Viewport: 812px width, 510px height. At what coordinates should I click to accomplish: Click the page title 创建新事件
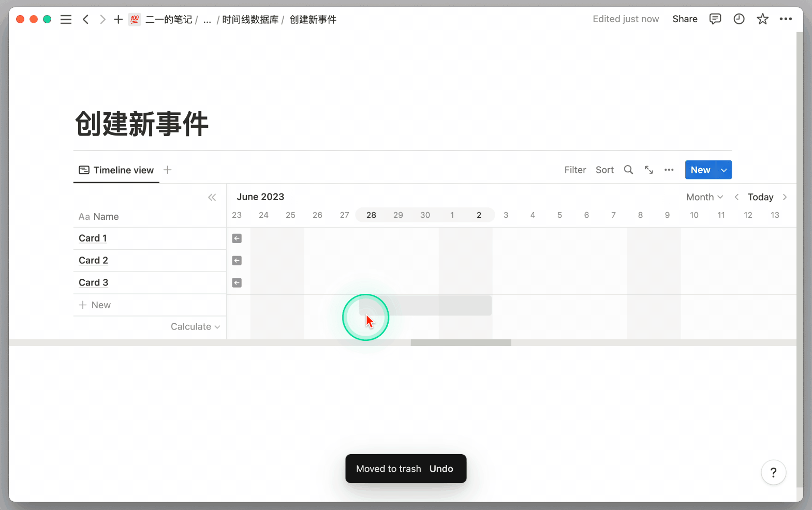coord(142,124)
